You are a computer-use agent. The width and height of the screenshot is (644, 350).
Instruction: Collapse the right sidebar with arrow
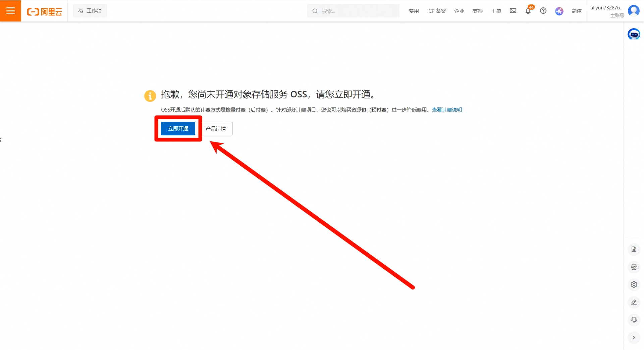pyautogui.click(x=634, y=338)
